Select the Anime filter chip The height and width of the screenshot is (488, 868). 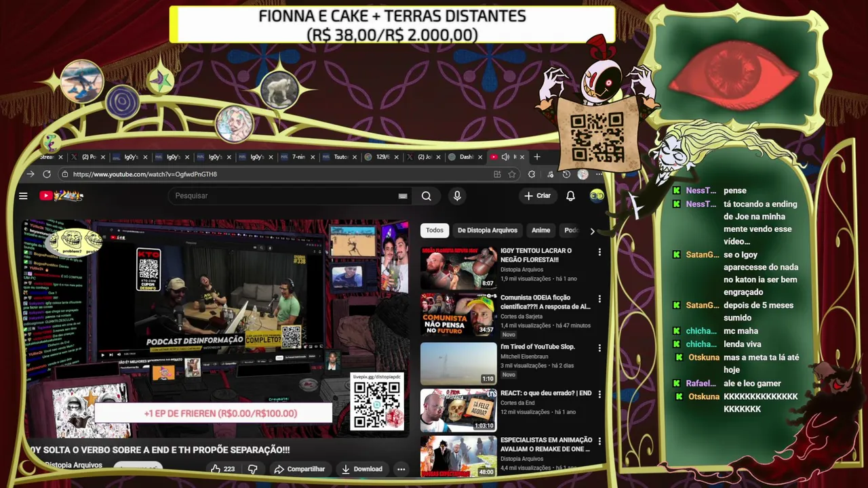point(541,230)
